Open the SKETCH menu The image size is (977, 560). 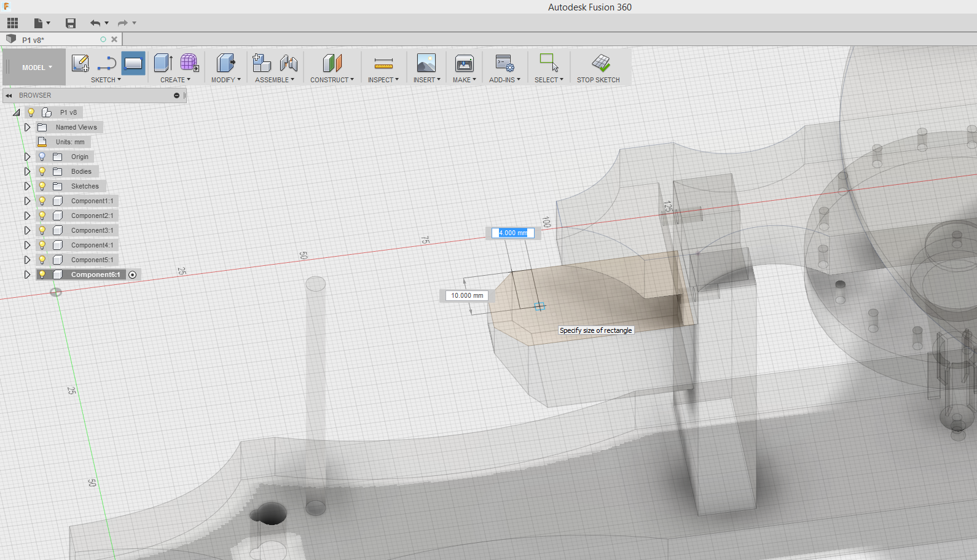coord(106,80)
